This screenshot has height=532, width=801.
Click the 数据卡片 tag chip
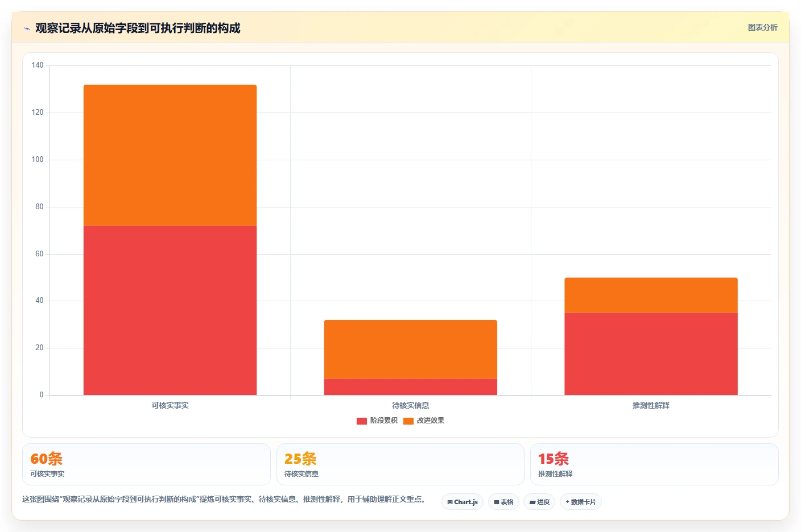[x=581, y=502]
